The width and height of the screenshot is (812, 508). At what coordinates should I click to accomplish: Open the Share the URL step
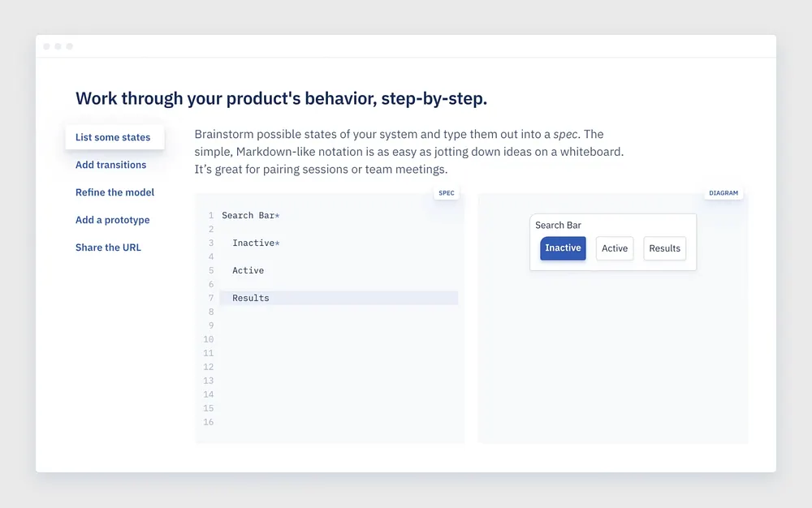[x=108, y=248]
